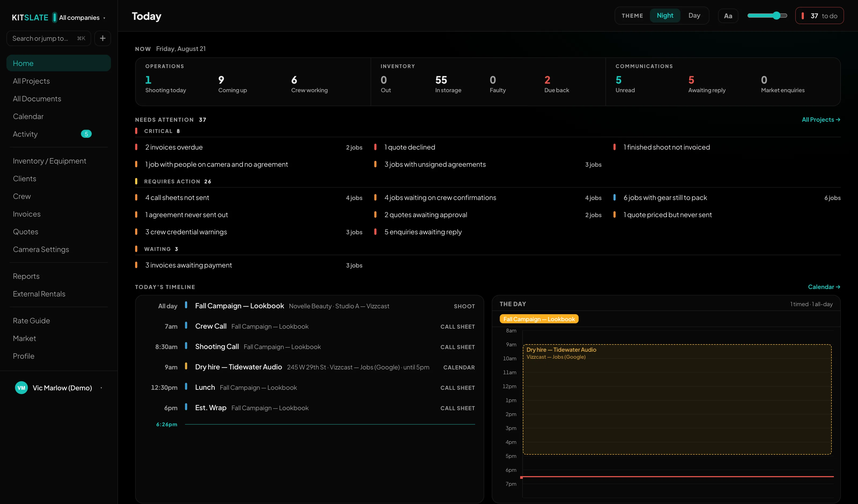Screen dimensions: 858x504
Task: Open Calendar in the sidebar
Action: 58,116
